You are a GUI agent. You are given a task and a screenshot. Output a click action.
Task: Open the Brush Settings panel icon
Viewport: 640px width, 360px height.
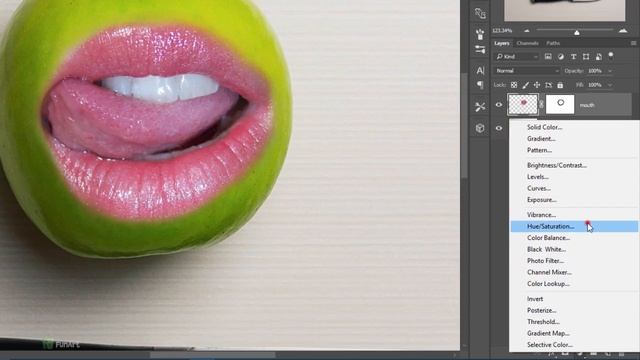480,50
